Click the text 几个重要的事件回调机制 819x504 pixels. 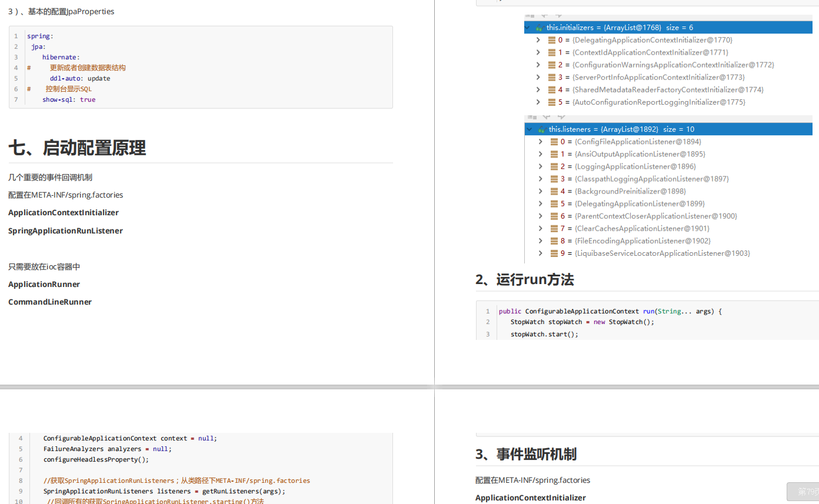point(50,177)
